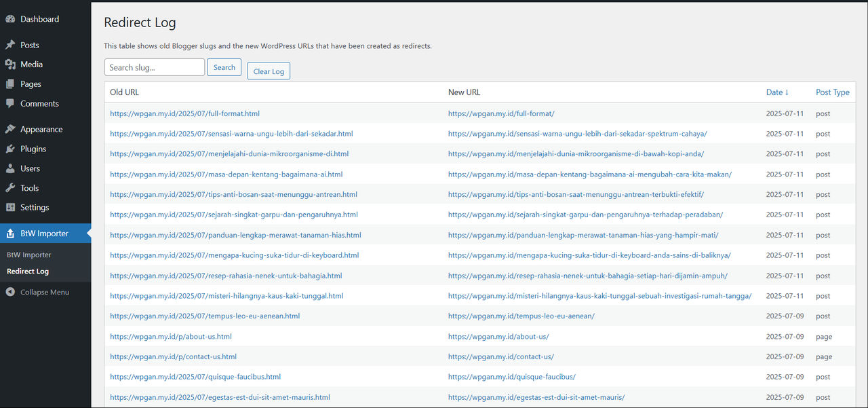The image size is (868, 408).
Task: Open Settings via the gear icon
Action: coord(12,207)
